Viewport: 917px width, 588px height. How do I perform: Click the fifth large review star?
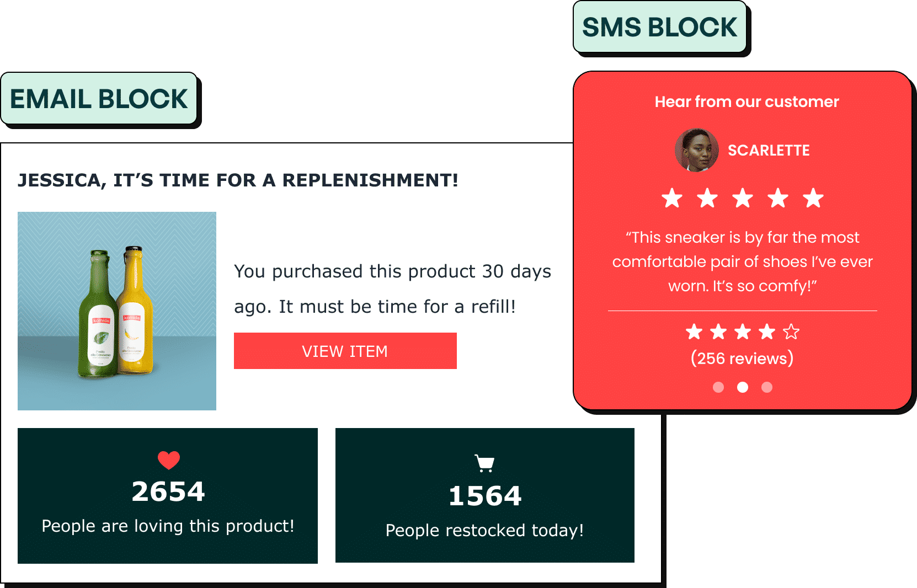coord(813,198)
